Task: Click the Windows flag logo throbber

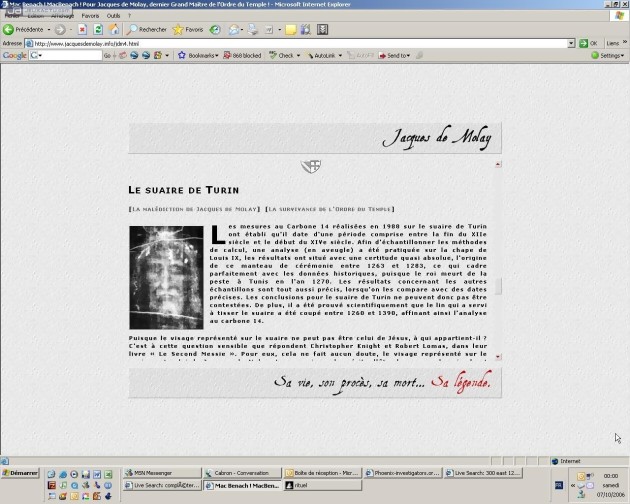Action: tap(619, 16)
